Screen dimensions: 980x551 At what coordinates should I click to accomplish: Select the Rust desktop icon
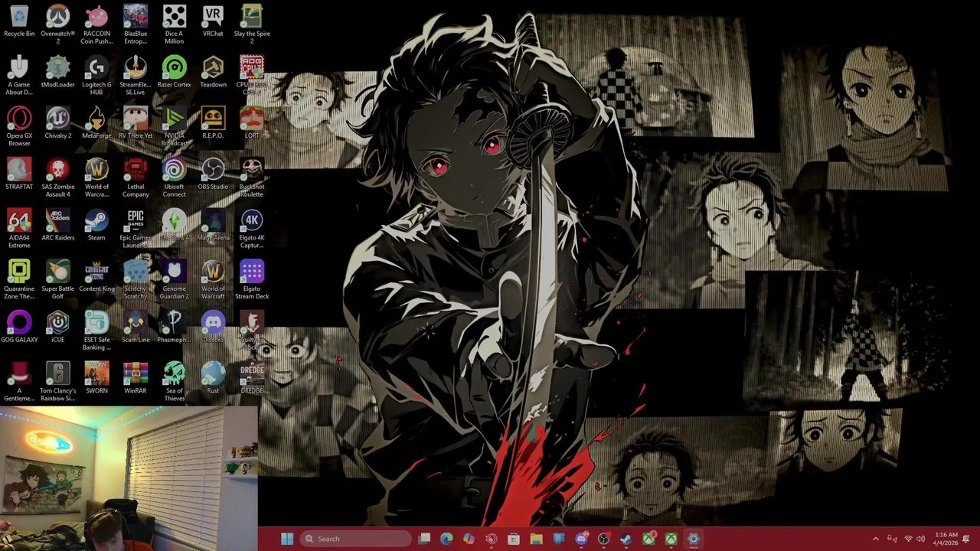click(213, 378)
